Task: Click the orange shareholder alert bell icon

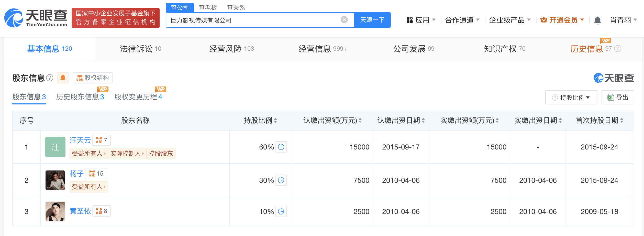Action: coord(63,78)
